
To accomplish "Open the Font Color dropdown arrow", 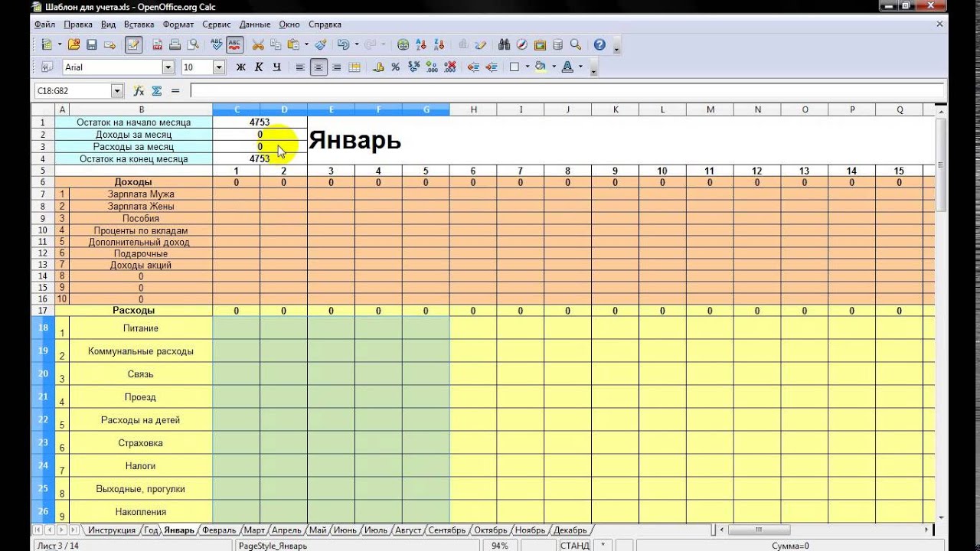I will 580,67.
